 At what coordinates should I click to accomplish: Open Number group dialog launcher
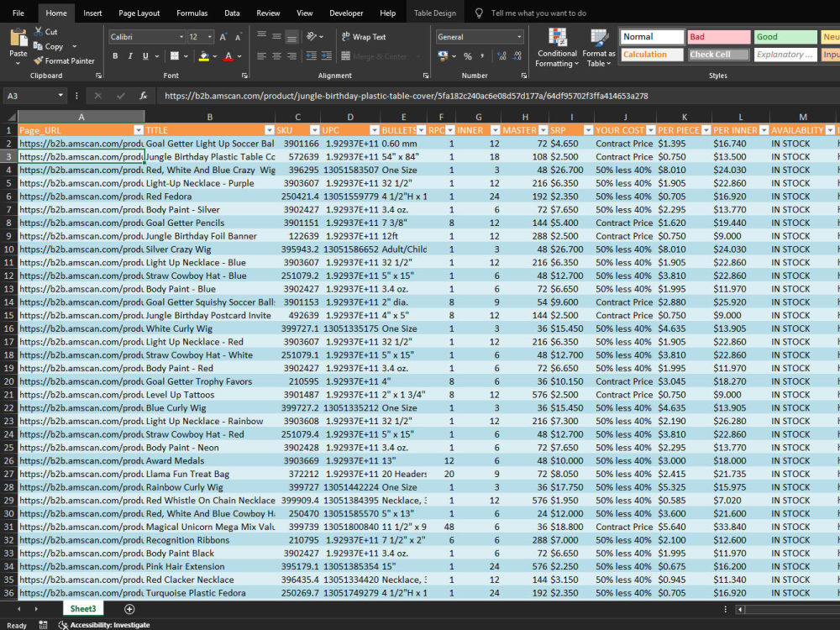524,76
